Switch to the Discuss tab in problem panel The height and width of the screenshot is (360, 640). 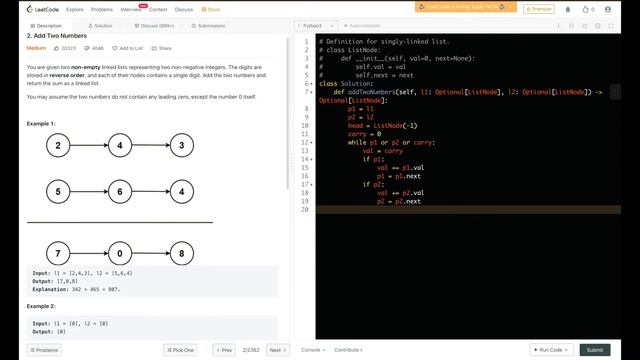point(154,26)
